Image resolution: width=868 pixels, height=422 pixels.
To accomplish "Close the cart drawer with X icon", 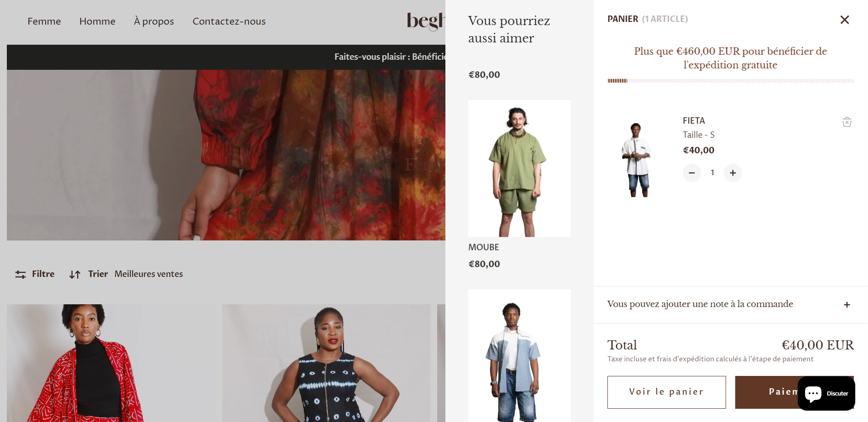I will pyautogui.click(x=844, y=20).
